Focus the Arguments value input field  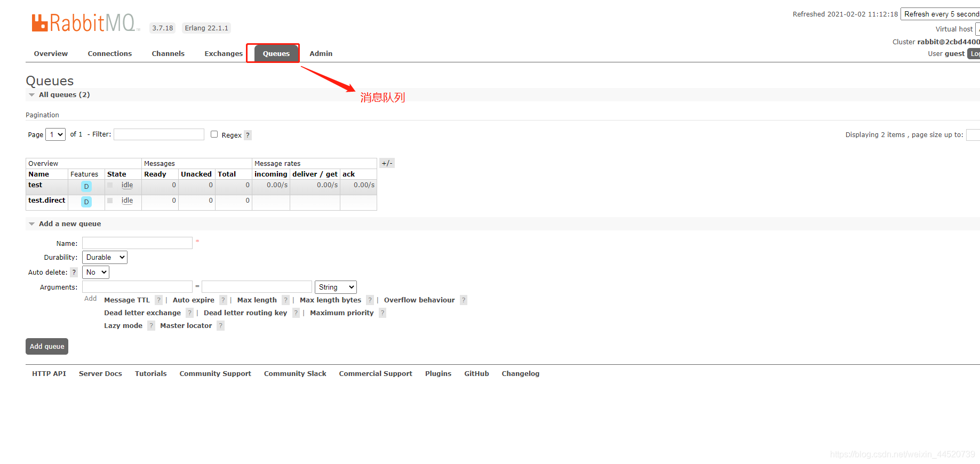257,287
